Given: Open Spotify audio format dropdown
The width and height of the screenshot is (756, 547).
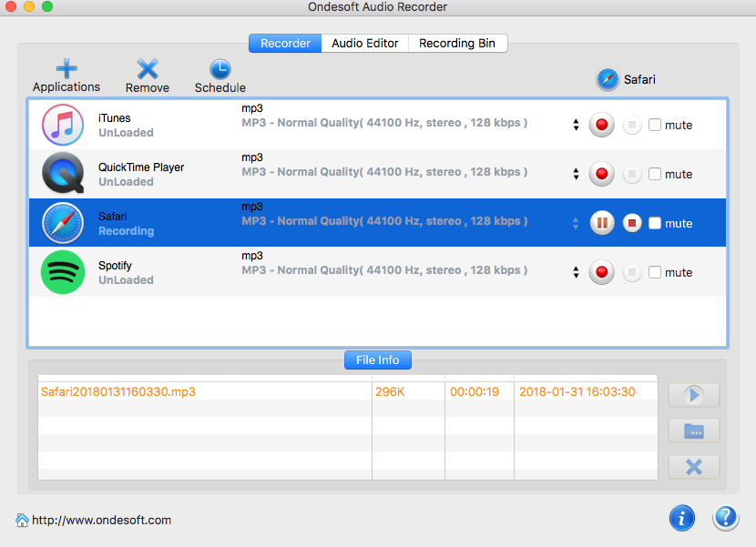Looking at the screenshot, I should pos(576,273).
